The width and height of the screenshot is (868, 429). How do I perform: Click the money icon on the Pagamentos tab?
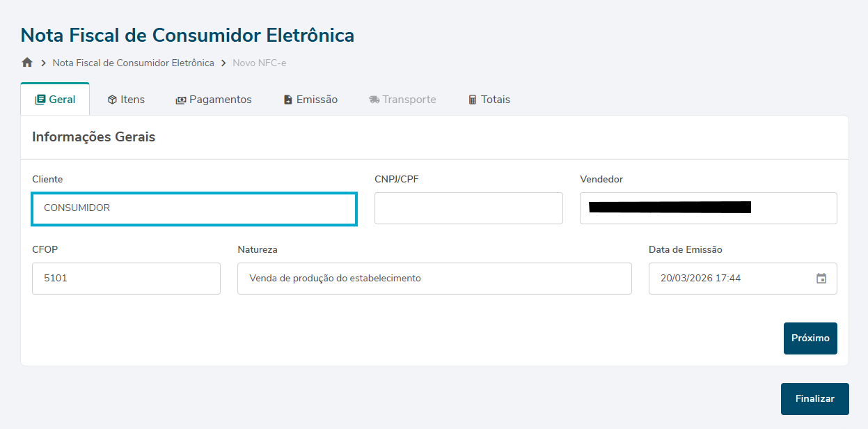(x=181, y=100)
